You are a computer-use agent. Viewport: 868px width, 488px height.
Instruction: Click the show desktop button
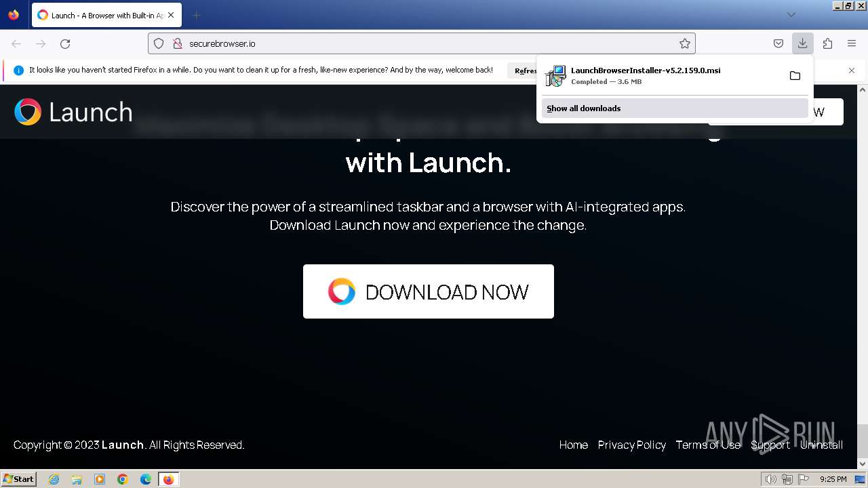(861, 479)
